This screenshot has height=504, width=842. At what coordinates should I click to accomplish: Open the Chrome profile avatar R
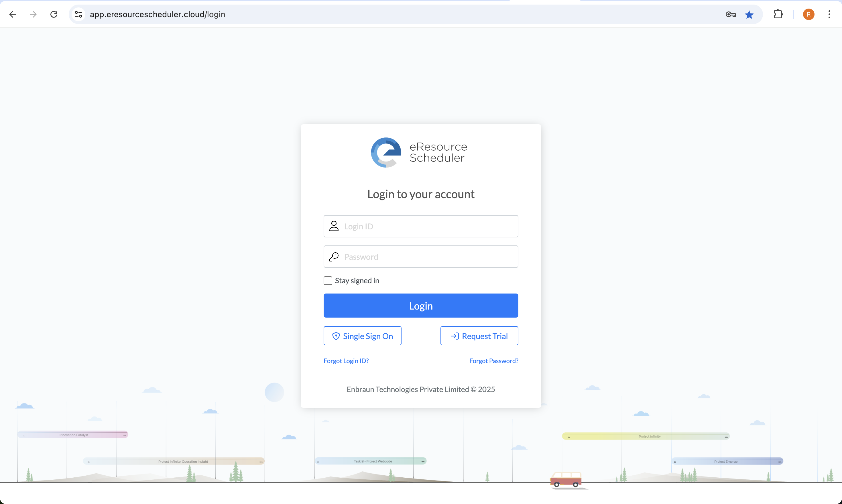click(808, 14)
